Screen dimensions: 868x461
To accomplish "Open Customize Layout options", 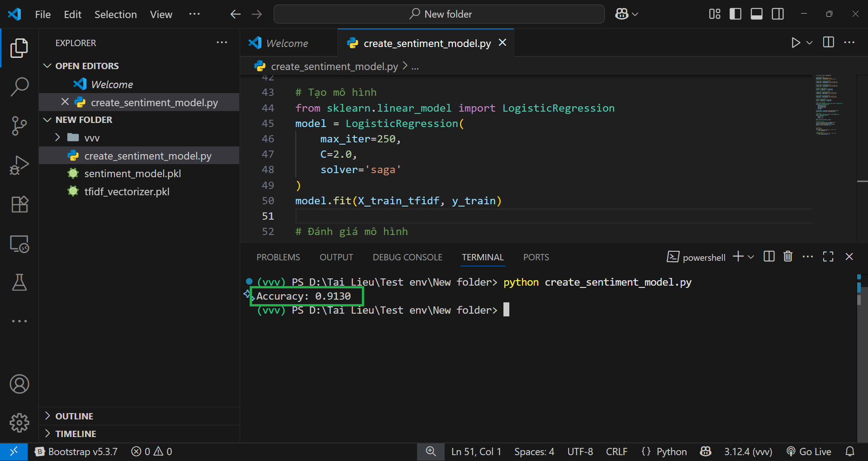I will 715,14.
